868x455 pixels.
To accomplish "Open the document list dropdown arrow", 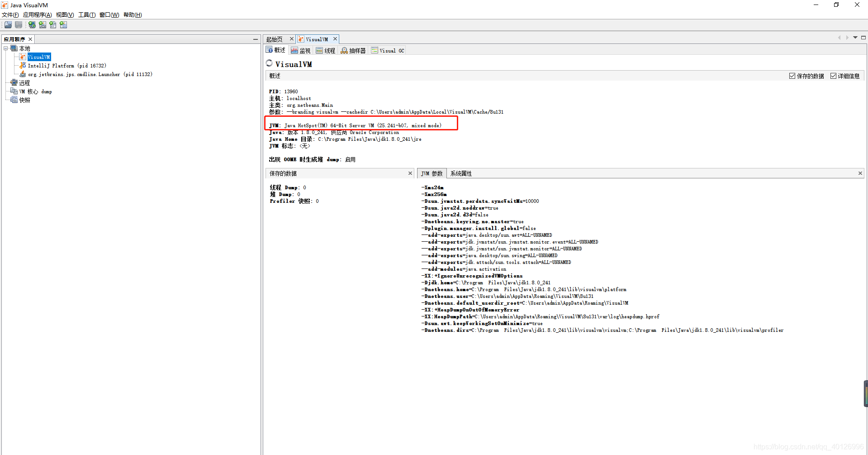I will (855, 38).
